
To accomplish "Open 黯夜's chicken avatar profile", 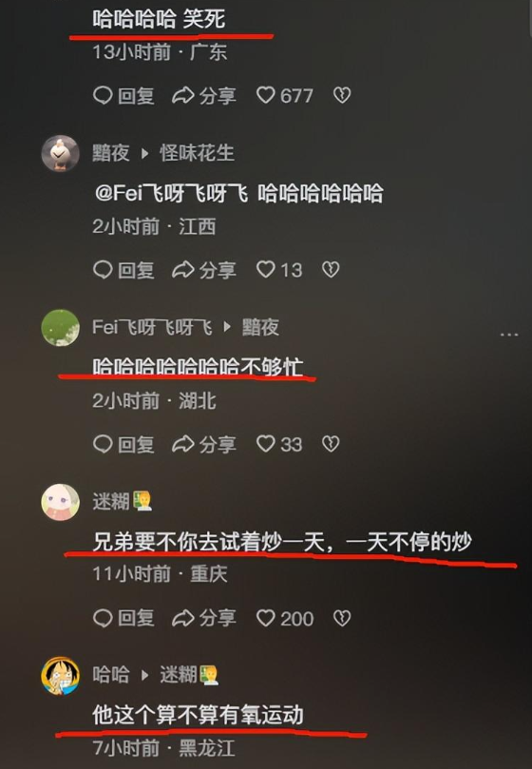I will click(x=60, y=153).
